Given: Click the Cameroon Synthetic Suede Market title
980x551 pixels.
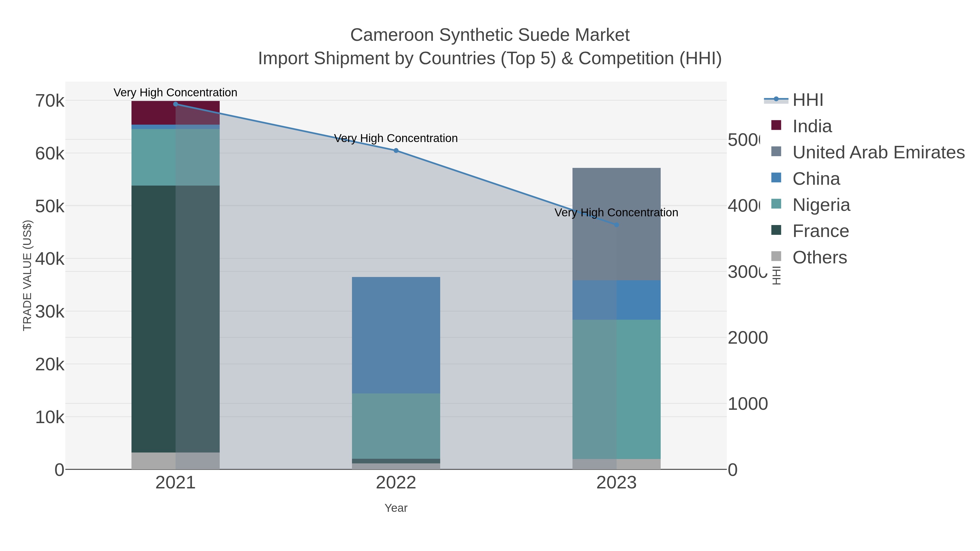Looking at the screenshot, I should (x=490, y=35).
